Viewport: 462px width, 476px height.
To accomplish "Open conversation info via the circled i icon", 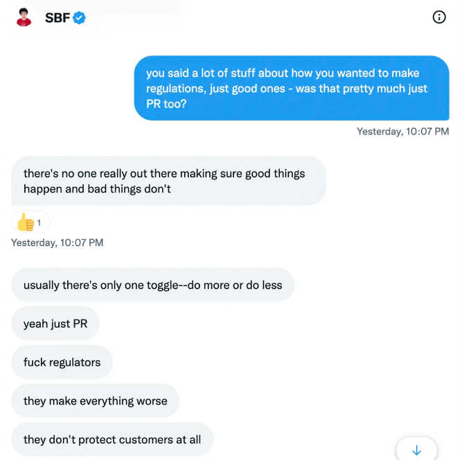I will [439, 17].
